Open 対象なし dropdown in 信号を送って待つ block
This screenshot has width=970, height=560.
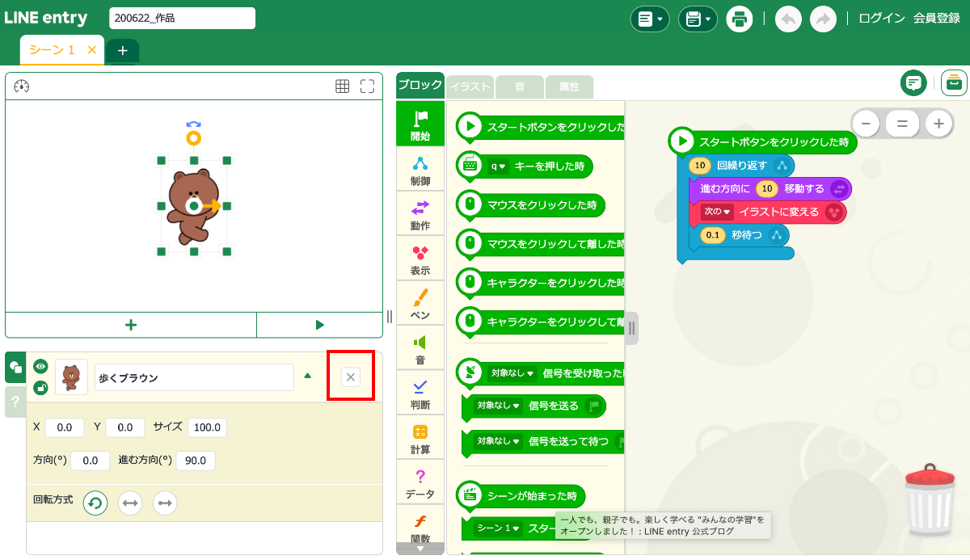[x=499, y=441]
